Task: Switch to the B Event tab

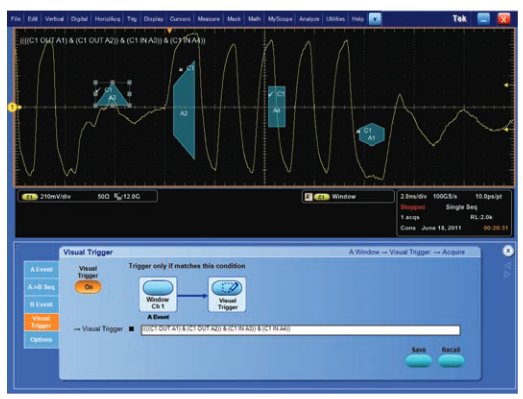Action: (41, 304)
